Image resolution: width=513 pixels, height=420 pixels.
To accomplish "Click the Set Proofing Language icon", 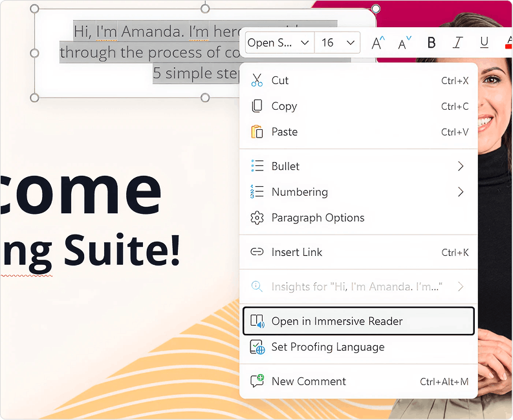I will click(257, 347).
